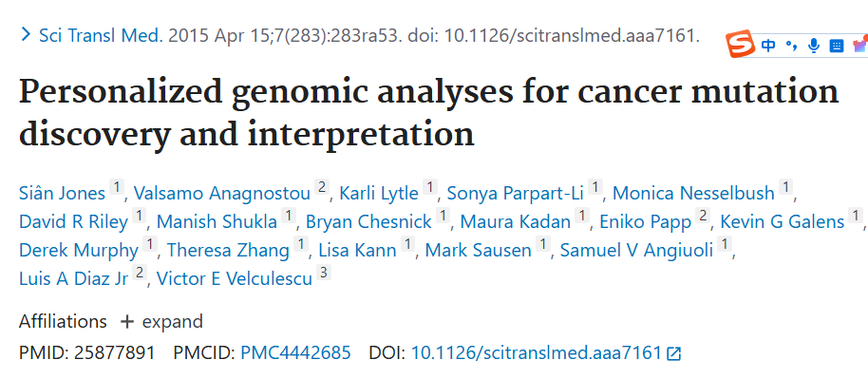Open DOI link 10.1126/scitranslmed.aaa7161
The height and width of the screenshot is (379, 868).
point(537,352)
